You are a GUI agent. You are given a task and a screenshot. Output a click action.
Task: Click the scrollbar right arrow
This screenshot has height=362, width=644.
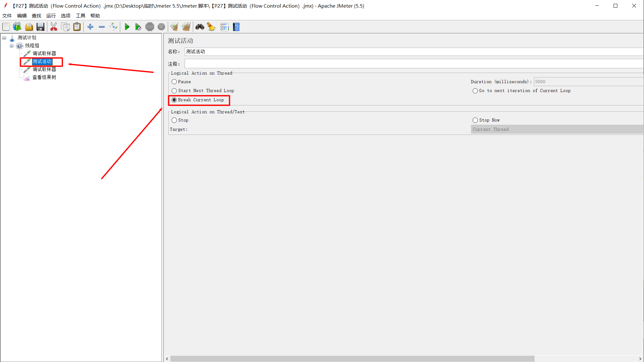(x=640, y=359)
